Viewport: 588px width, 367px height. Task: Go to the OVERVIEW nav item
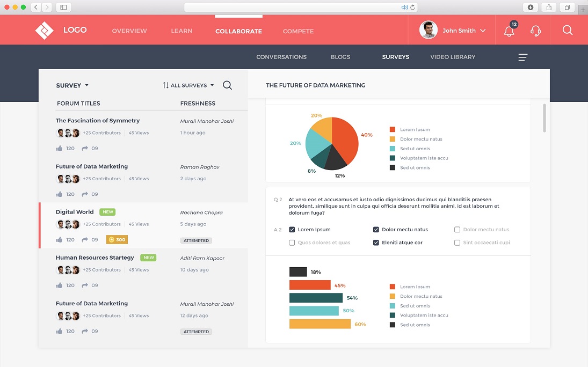[x=129, y=31]
